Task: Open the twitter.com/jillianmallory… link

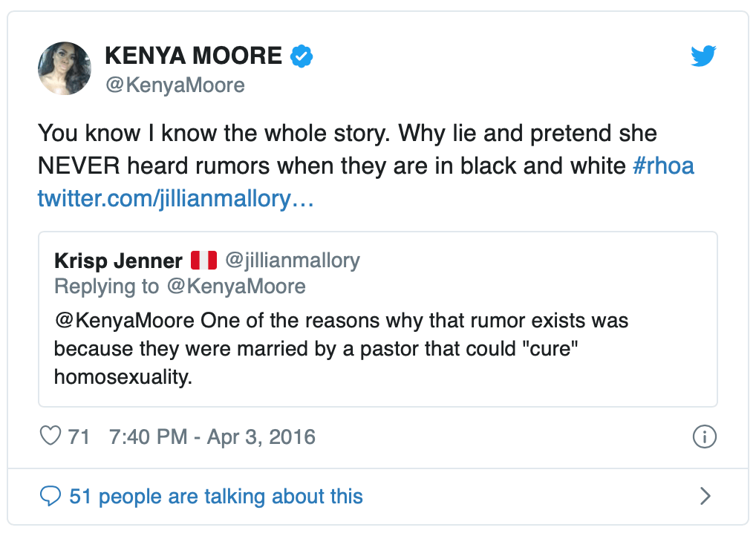Action: pyautogui.click(x=176, y=198)
